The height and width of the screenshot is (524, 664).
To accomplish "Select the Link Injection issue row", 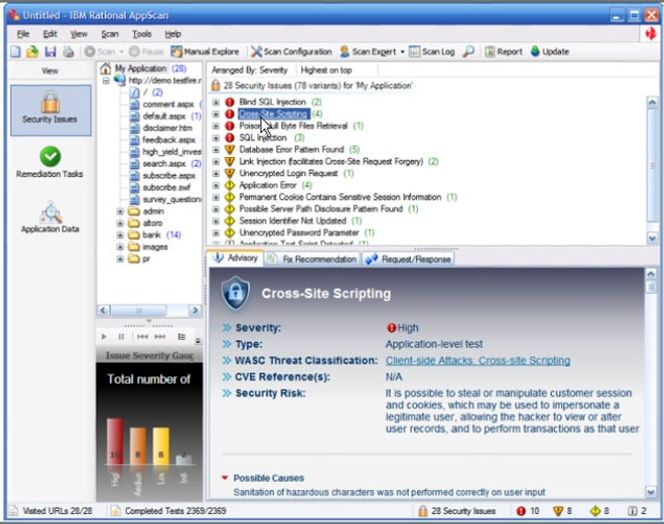I will coord(331,161).
